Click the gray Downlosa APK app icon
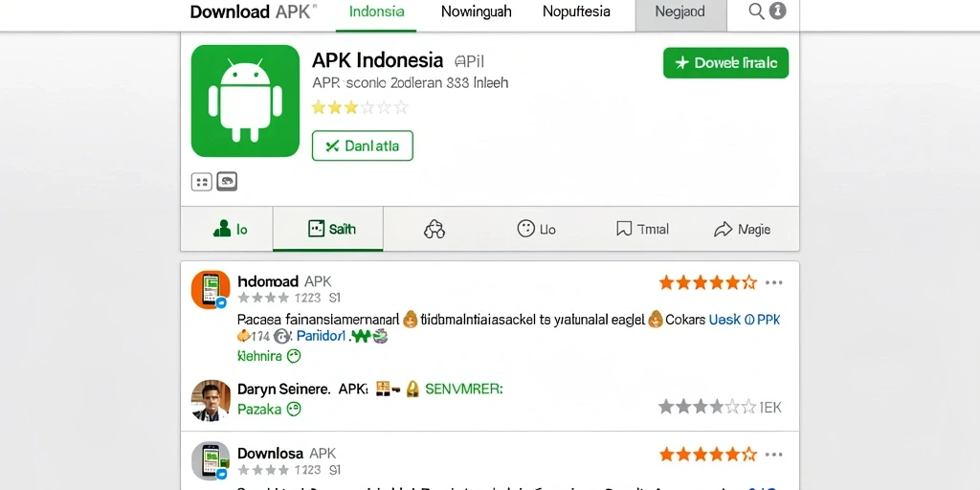The height and width of the screenshot is (490, 980). (211, 460)
